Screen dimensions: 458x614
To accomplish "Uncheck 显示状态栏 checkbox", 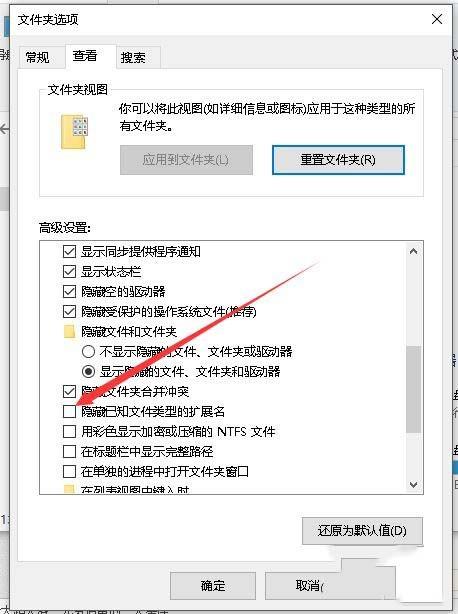I will [x=69, y=271].
